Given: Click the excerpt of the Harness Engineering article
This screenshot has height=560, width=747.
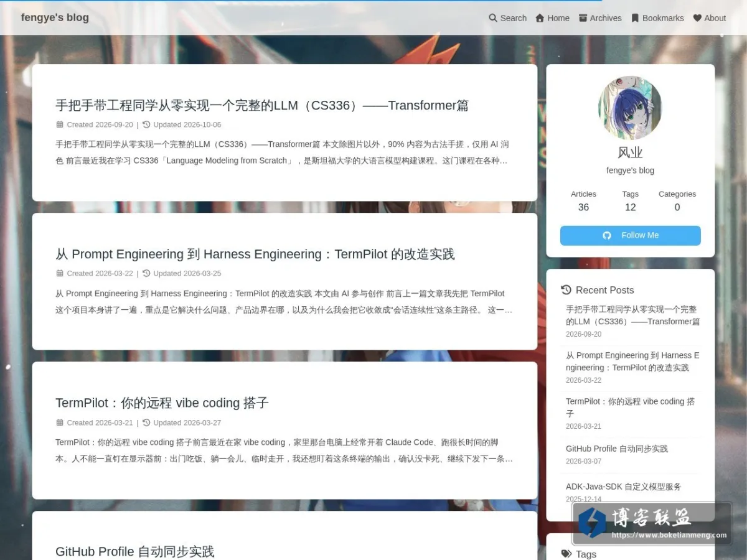Looking at the screenshot, I should tap(284, 302).
